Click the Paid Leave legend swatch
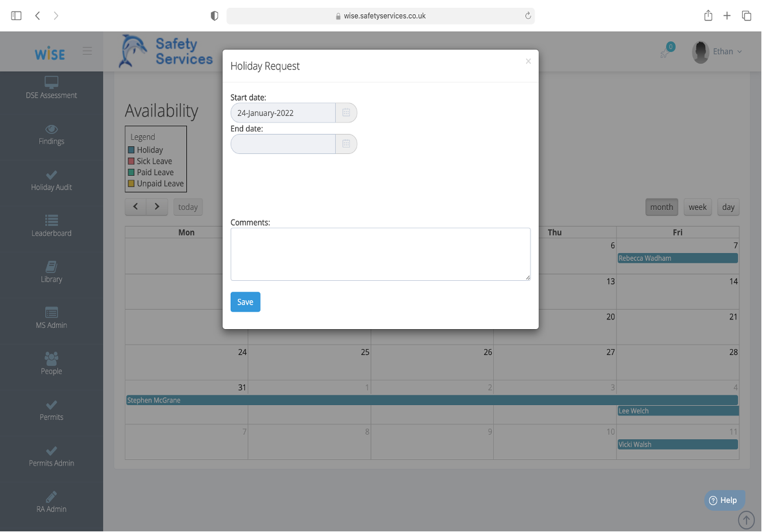The width and height of the screenshot is (762, 532). [x=132, y=173]
